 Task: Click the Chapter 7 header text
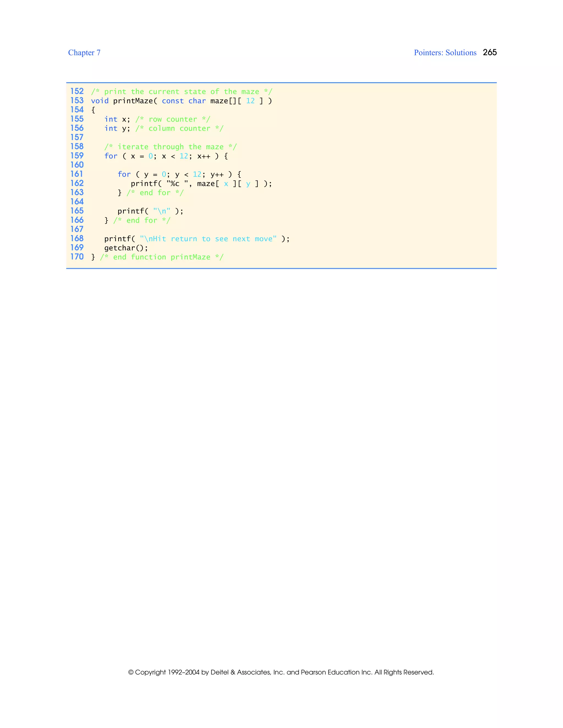(84, 53)
